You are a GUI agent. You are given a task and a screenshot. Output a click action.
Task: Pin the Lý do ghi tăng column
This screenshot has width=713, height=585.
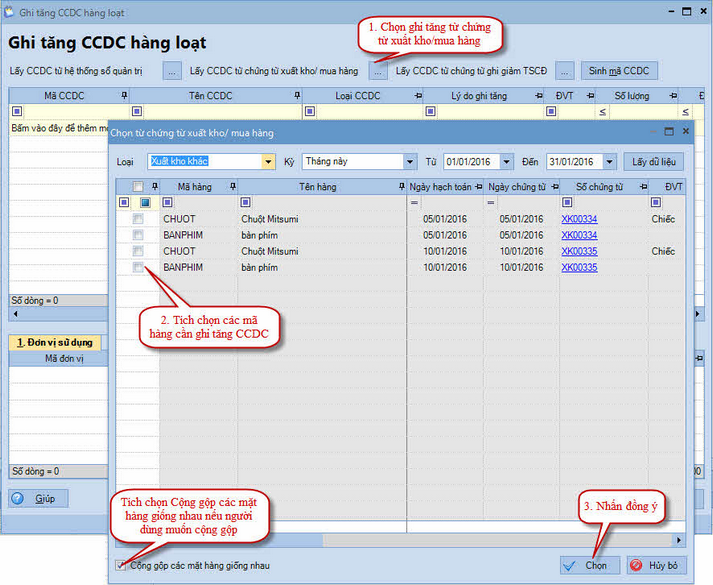coord(539,95)
